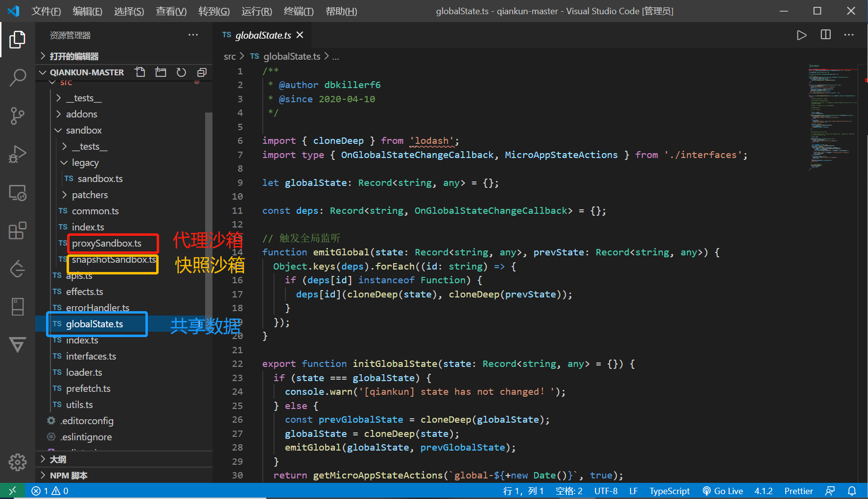Collapse all folders in explorer
Screen dimensions: 868x499
[202, 72]
